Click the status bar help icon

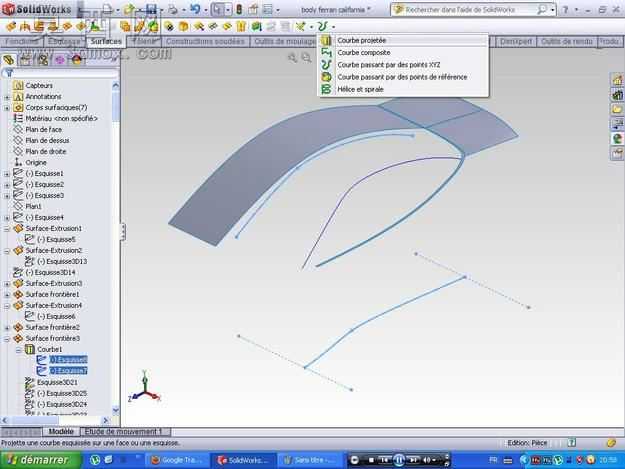click(x=572, y=442)
